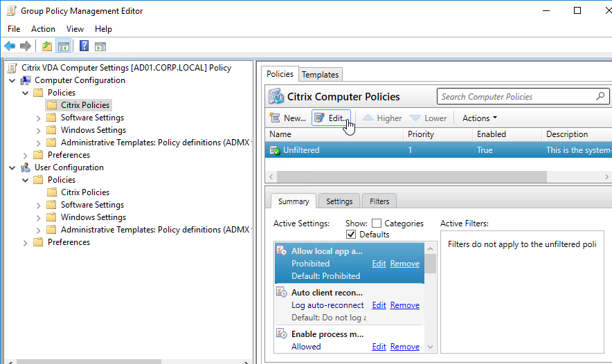This screenshot has width=612, height=364.
Task: Click the Auto client reconnect setting icon
Action: (x=281, y=292)
